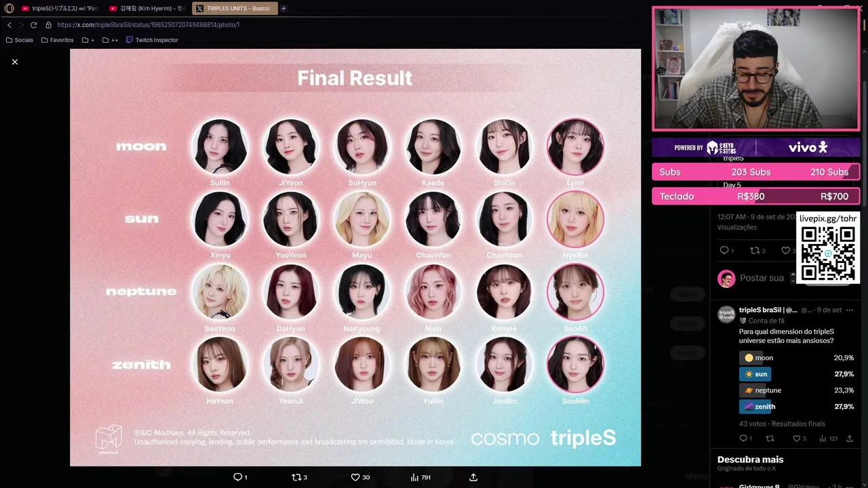Go back to previous page
The height and width of the screenshot is (488, 868).
(9, 24)
